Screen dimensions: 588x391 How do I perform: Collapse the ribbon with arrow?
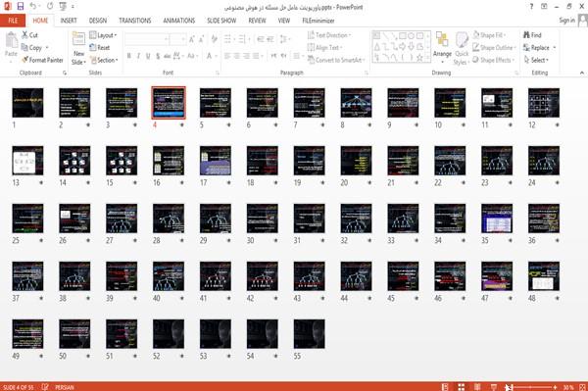(x=581, y=73)
